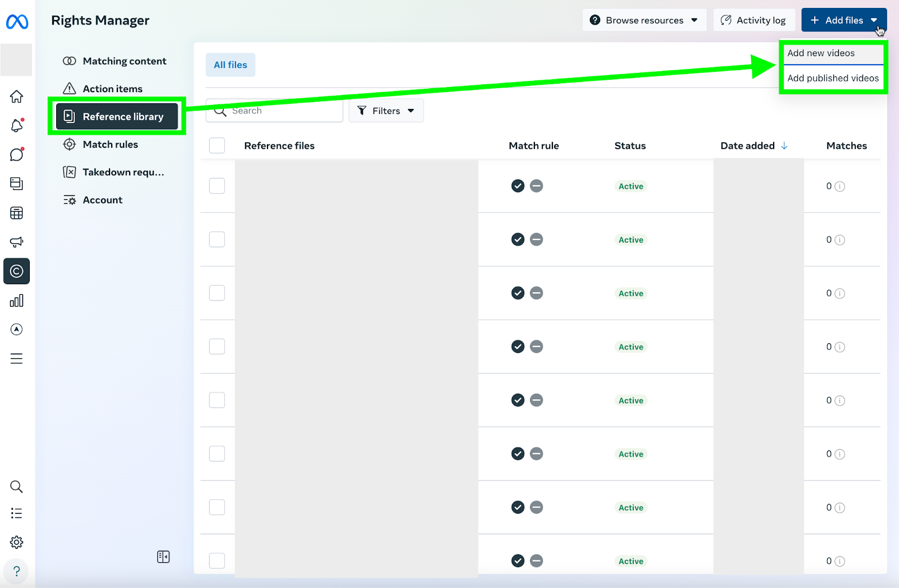Switch to the All files tab
The image size is (899, 588).
(230, 65)
